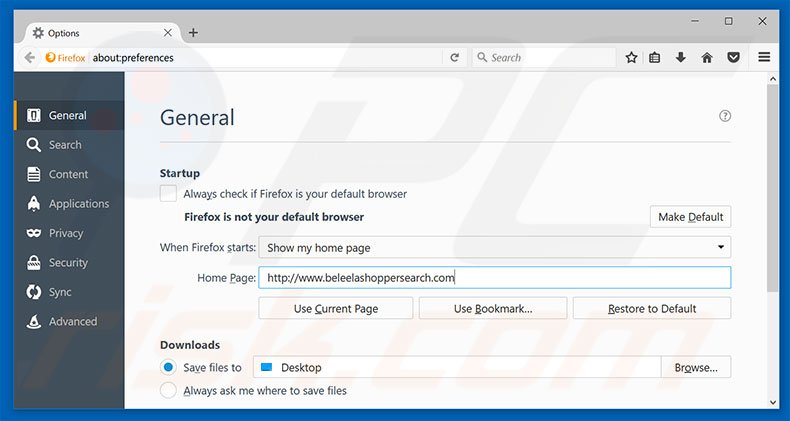The height and width of the screenshot is (421, 790).
Task: Open the hamburger menu
Action: click(x=764, y=57)
